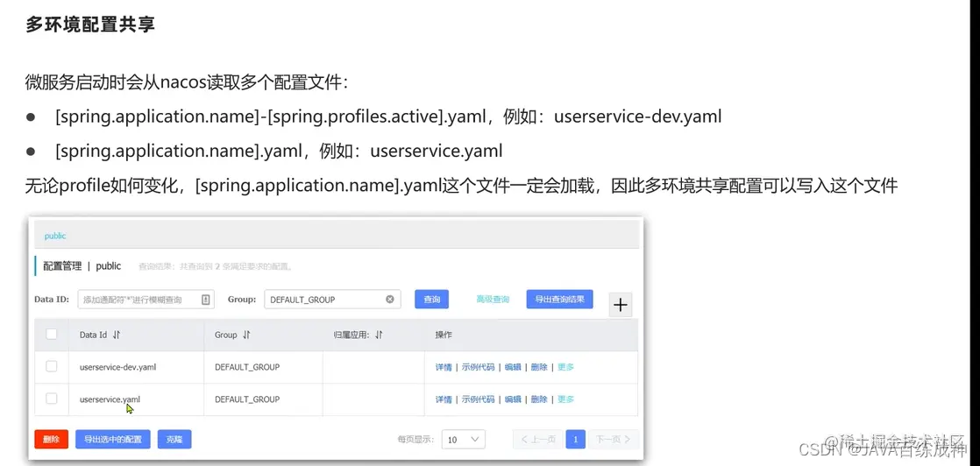The width and height of the screenshot is (980, 466).
Task: Sort by 归属应用 column arrows
Action: [x=379, y=335]
